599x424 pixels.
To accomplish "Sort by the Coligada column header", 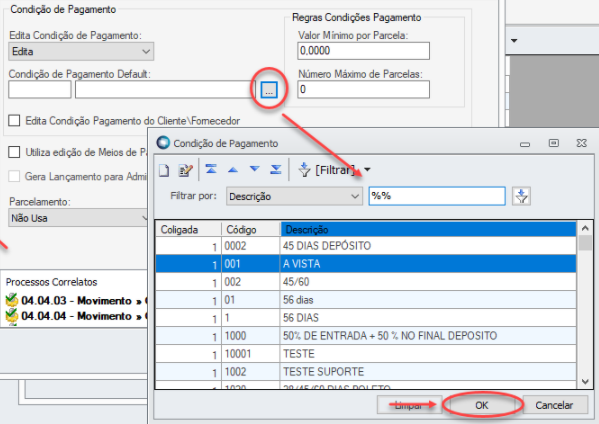I will [188, 229].
